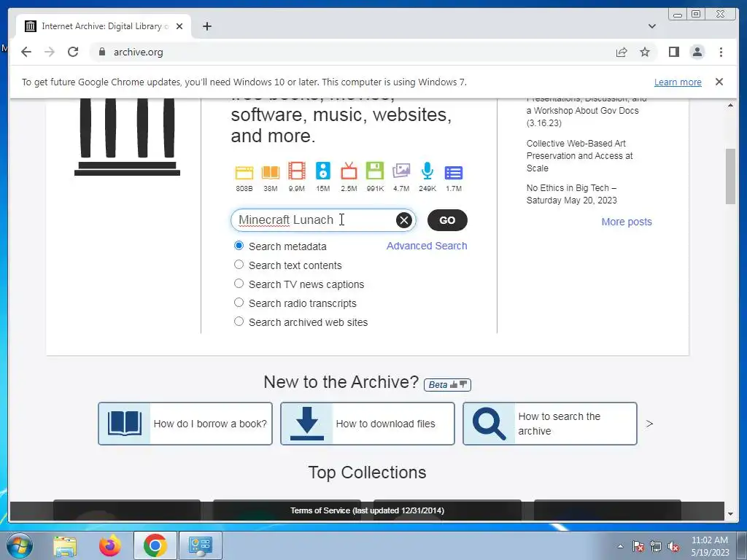Screen dimensions: 747x560
Task: View site info via padlock icon
Action: tap(102, 52)
